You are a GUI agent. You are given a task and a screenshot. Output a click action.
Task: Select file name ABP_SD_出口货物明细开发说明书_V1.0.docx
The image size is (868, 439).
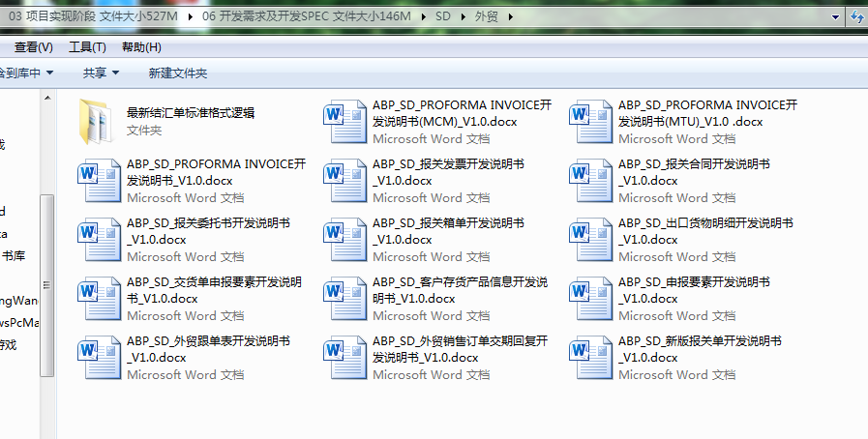tap(705, 231)
